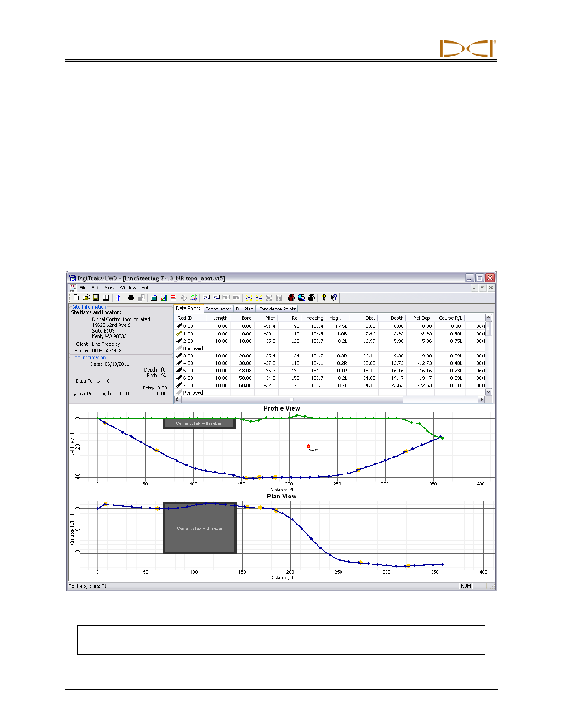Viewport: 563px width, 728px height.
Task: Click the job date 06/13/2011
Action: (x=117, y=364)
